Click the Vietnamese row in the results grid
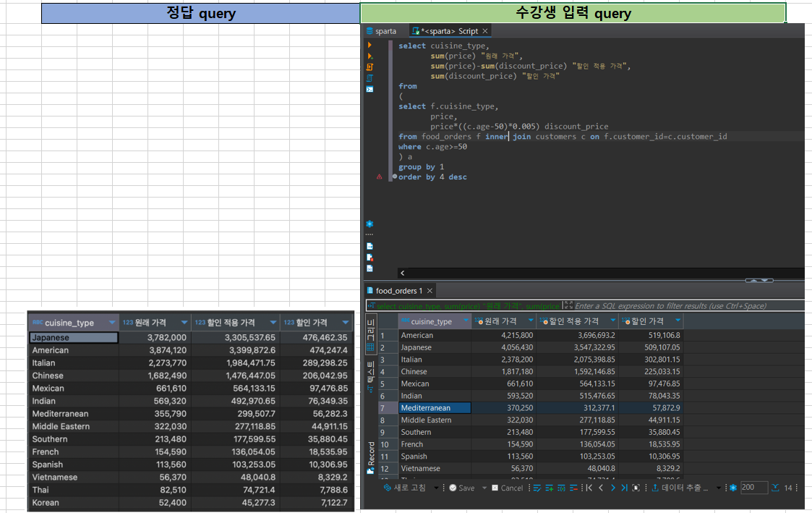812x513 pixels. pos(530,468)
